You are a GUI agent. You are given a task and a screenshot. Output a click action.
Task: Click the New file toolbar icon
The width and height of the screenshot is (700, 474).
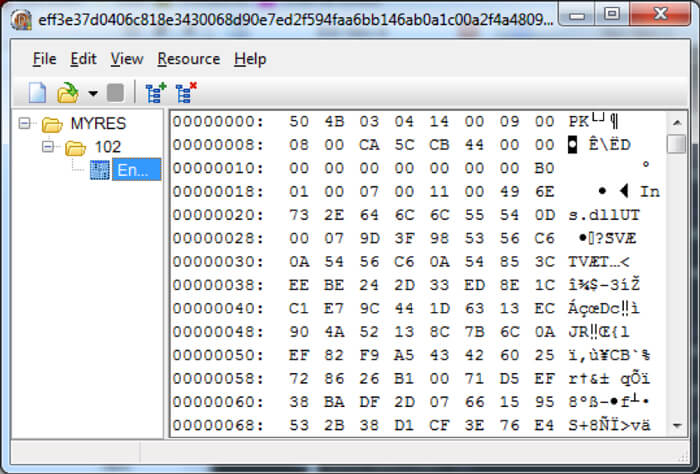(x=37, y=93)
